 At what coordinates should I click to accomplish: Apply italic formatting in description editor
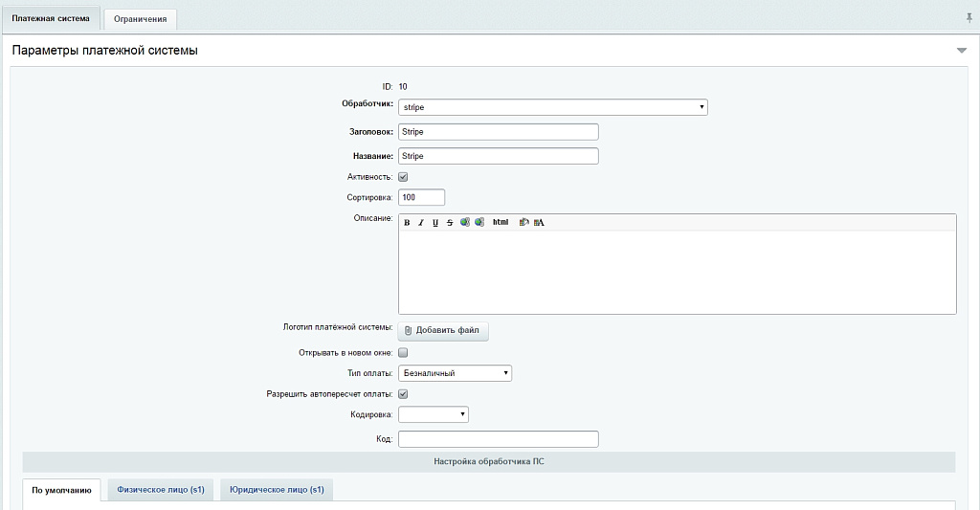click(x=421, y=223)
